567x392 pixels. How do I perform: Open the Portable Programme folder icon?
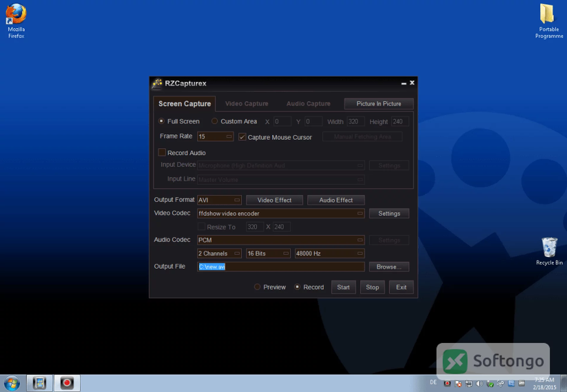point(549,21)
